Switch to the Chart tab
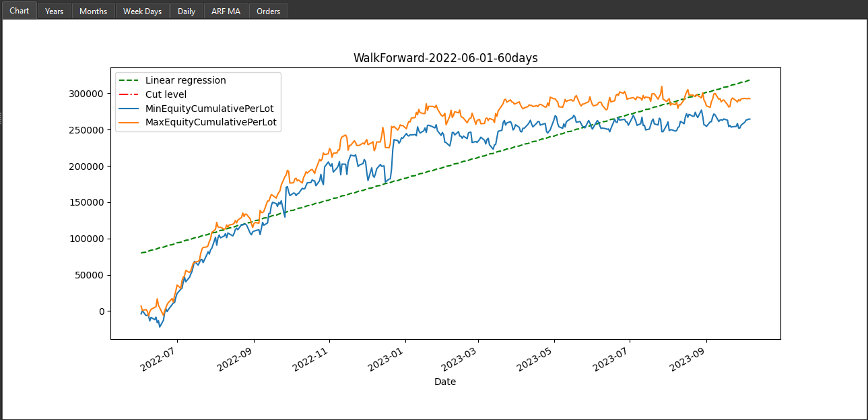The width and height of the screenshot is (868, 420). coord(19,10)
